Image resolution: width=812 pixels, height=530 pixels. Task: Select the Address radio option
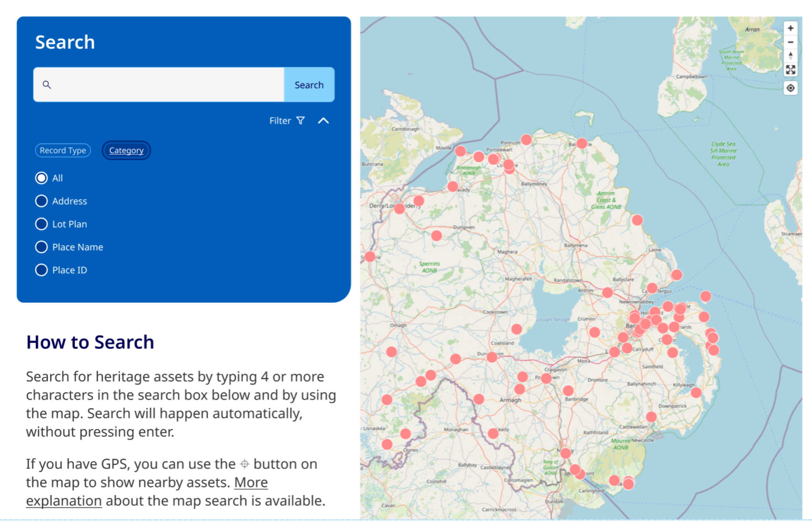point(41,201)
